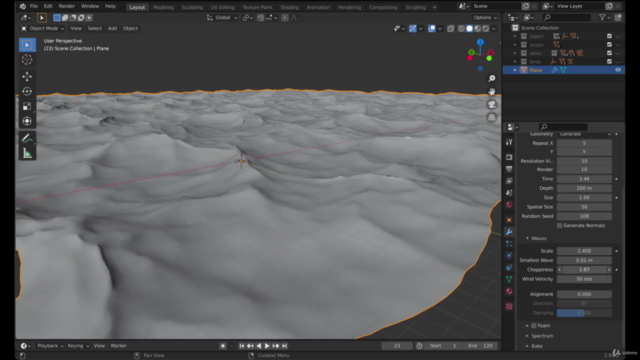Switch perspective/orthographic grid icon
This screenshot has width=640, height=360.
coord(492,118)
